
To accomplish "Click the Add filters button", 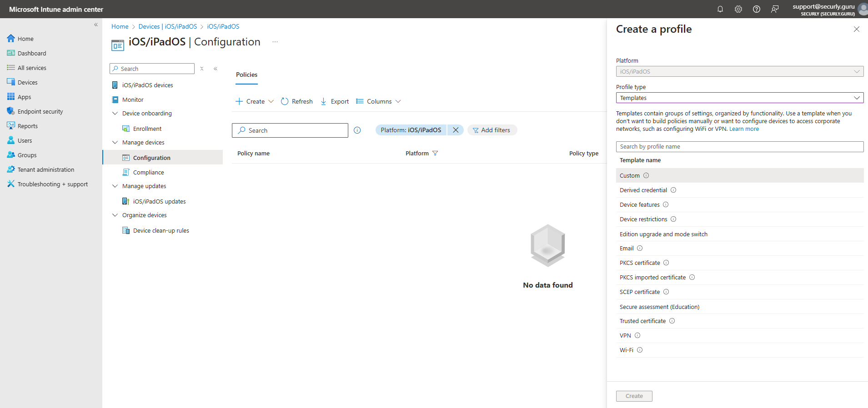I will click(x=492, y=130).
